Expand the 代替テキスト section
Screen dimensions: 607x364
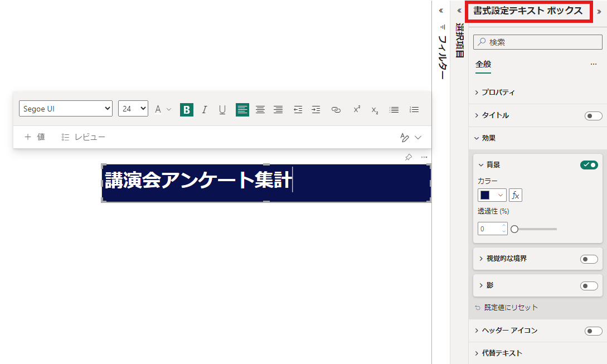(498, 353)
